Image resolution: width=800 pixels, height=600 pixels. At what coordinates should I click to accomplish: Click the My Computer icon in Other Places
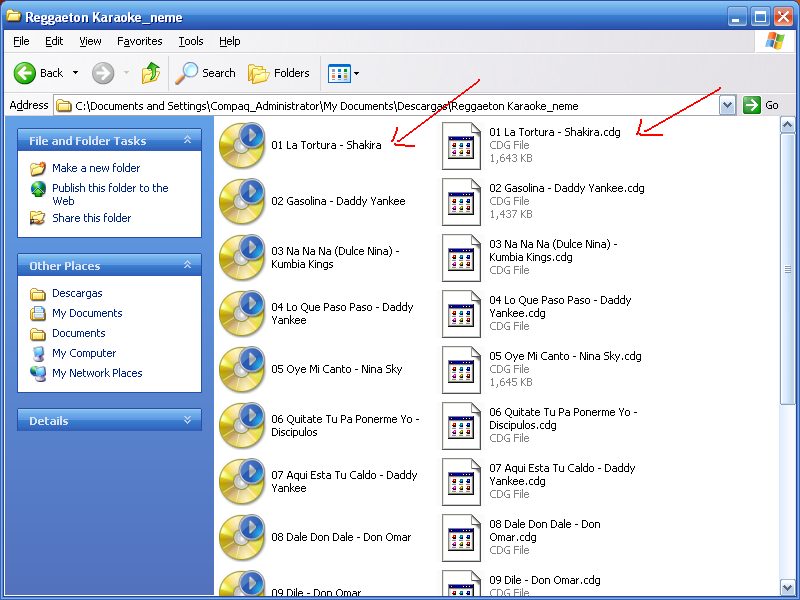click(x=38, y=353)
